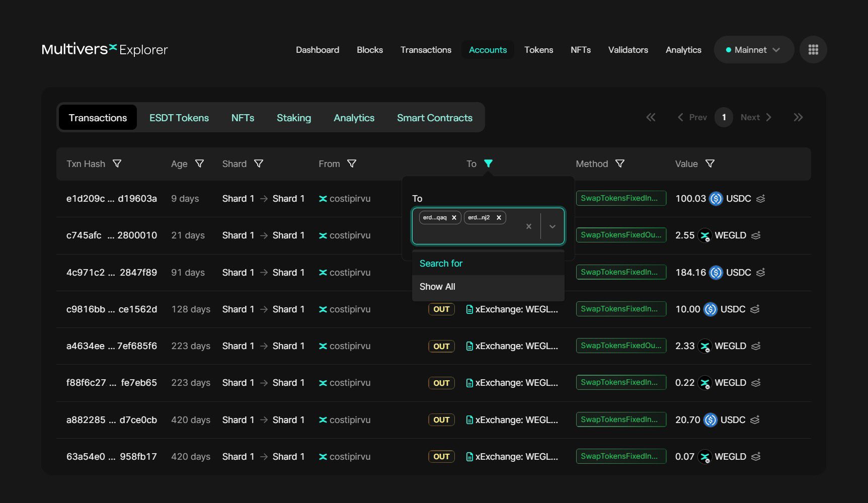The width and height of the screenshot is (868, 503).
Task: Remove the erd...nj2 address chip
Action: pyautogui.click(x=498, y=217)
